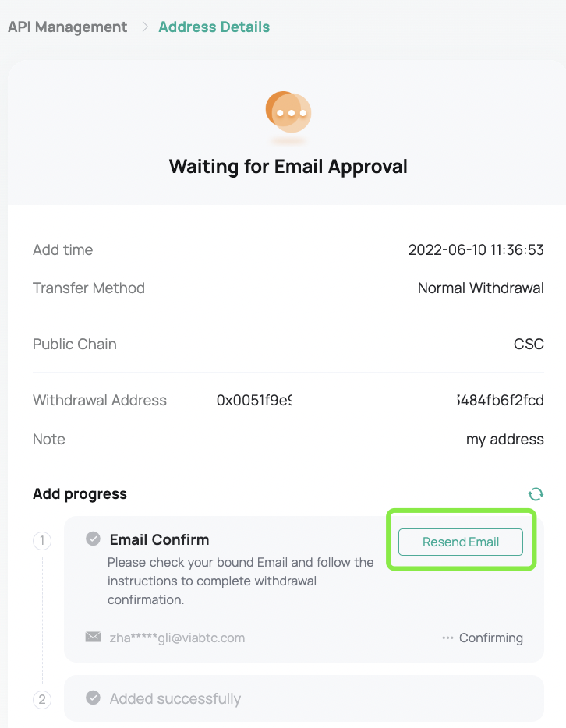Click the checkmark icon next to Added successfully
The width and height of the screenshot is (566, 728).
coord(93,698)
